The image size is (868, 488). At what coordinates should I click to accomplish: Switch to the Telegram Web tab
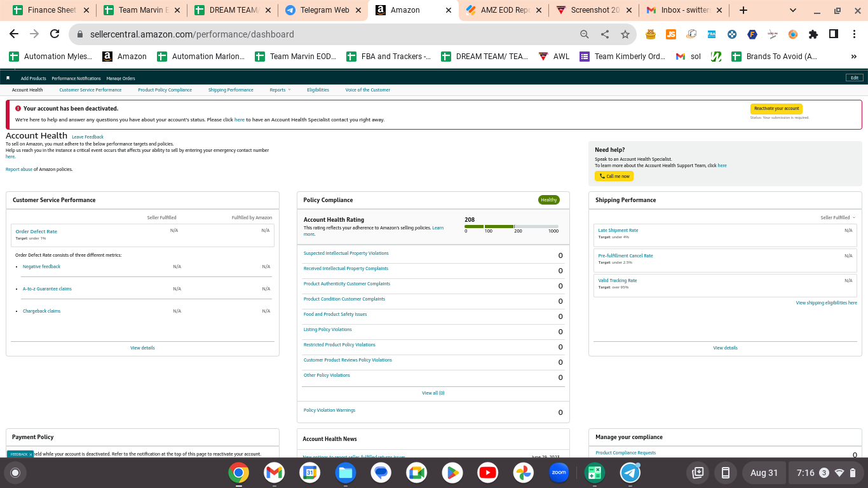point(323,10)
